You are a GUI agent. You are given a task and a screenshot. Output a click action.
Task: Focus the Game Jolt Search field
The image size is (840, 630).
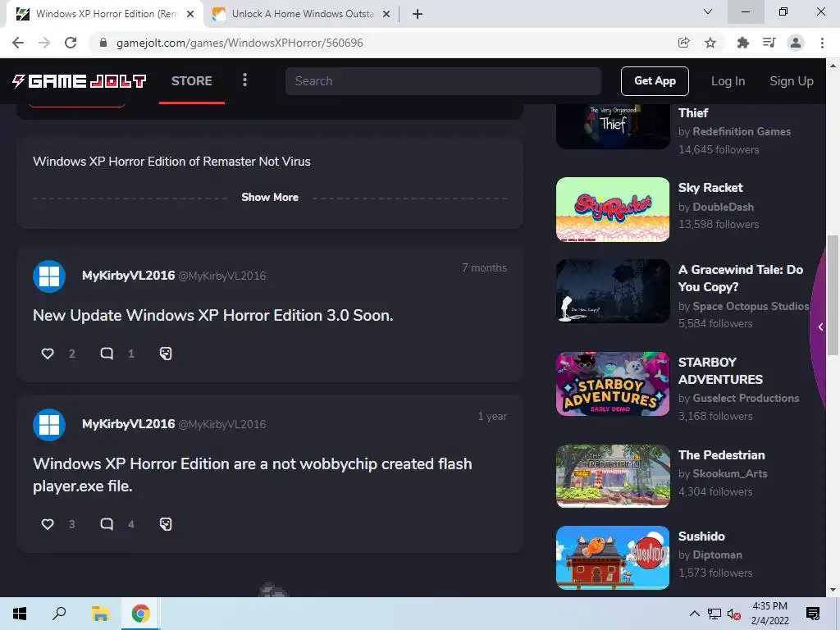point(443,81)
